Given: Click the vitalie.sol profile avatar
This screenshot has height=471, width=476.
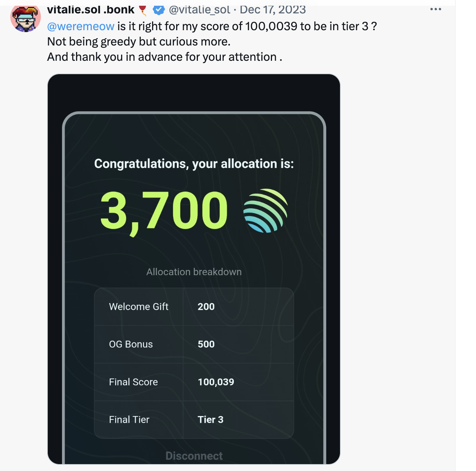Looking at the screenshot, I should [x=26, y=18].
